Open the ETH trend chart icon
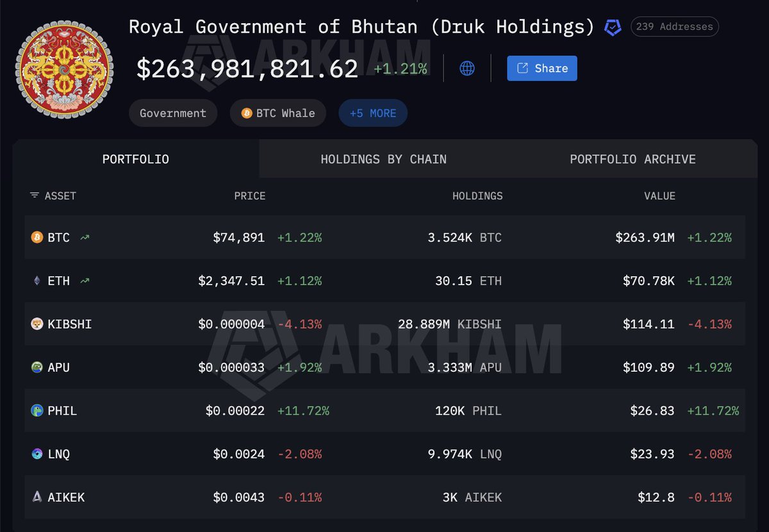Image resolution: width=769 pixels, height=532 pixels. coord(85,281)
